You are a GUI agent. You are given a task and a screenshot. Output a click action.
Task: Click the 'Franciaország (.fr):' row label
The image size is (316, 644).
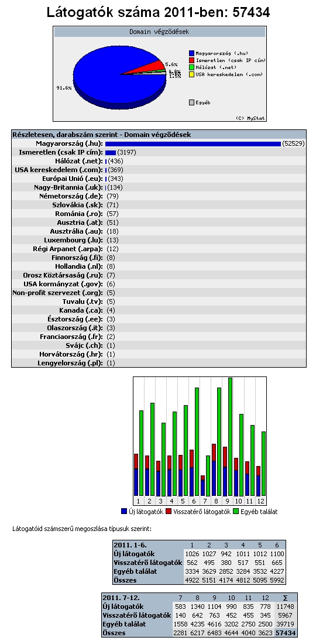point(71,337)
